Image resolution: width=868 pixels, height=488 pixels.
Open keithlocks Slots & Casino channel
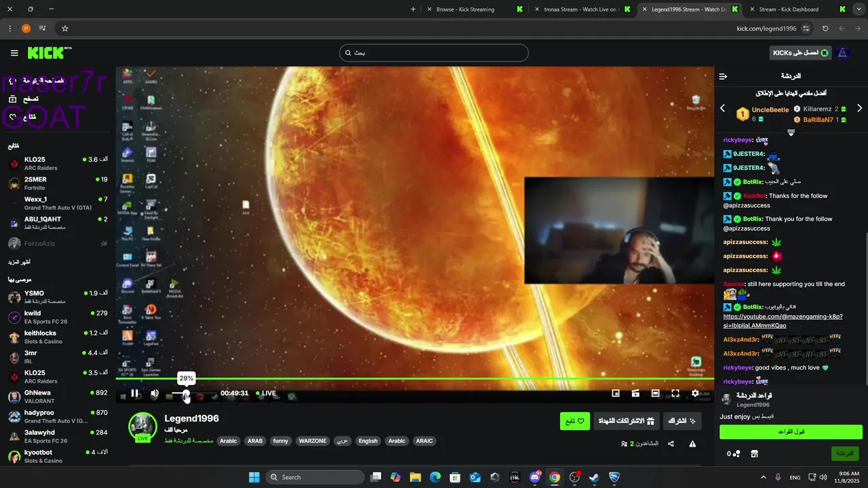click(x=58, y=337)
